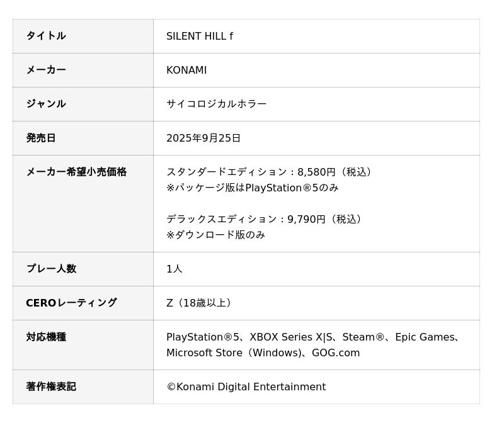Click the ©Konami Digital Entertainment copyright text

click(x=246, y=386)
